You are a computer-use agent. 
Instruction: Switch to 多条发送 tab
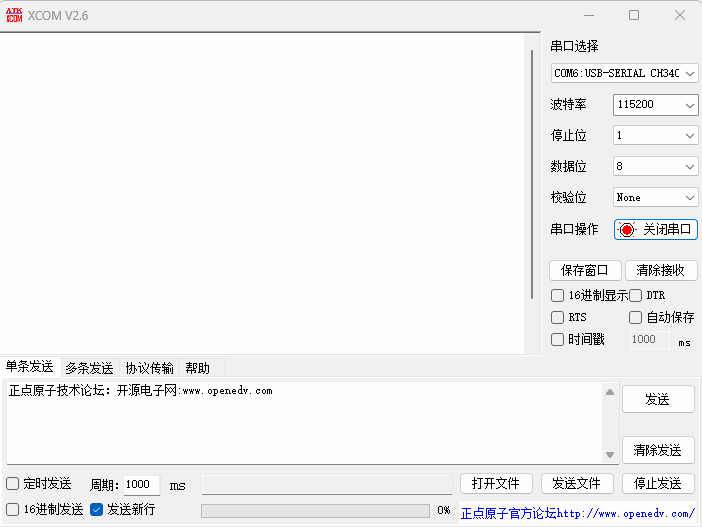[90, 368]
